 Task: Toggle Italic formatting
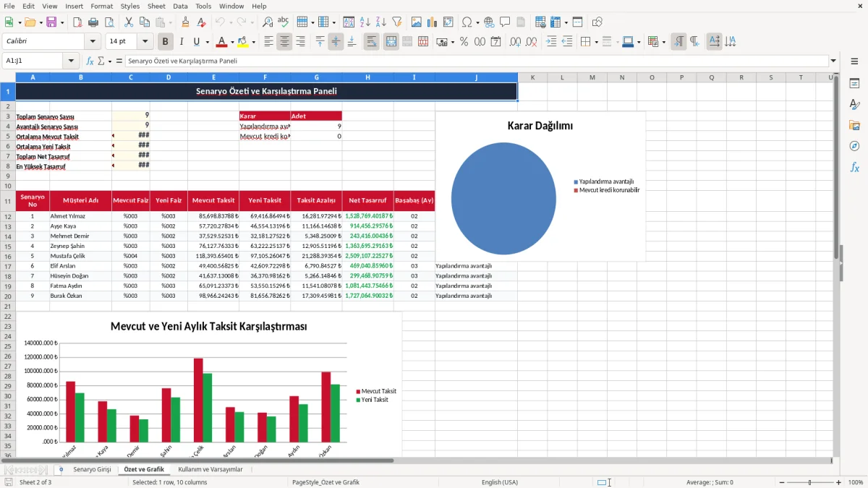(x=181, y=42)
